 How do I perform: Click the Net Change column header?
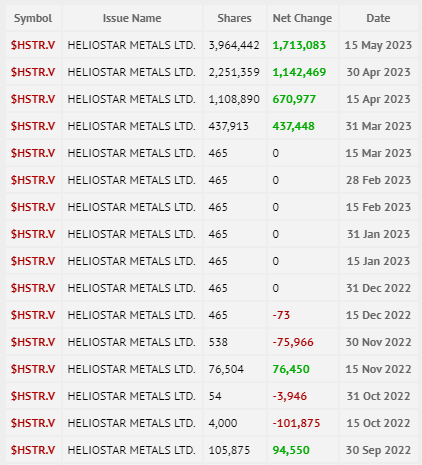tap(302, 18)
